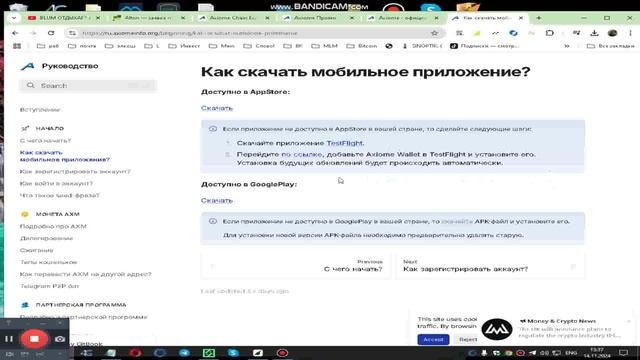Close the current Как скачать tab
The height and width of the screenshot is (360, 640).
tap(521, 18)
